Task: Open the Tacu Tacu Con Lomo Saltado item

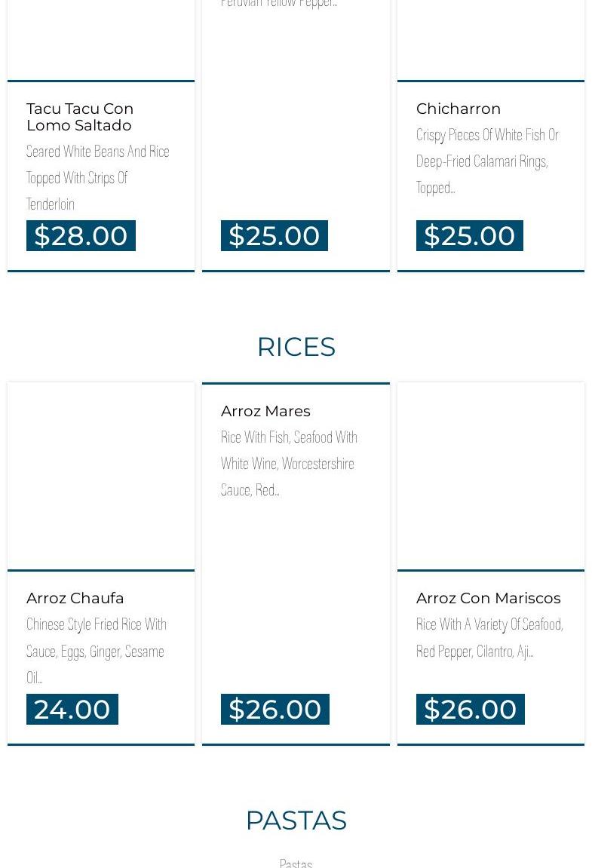Action: coord(79,117)
